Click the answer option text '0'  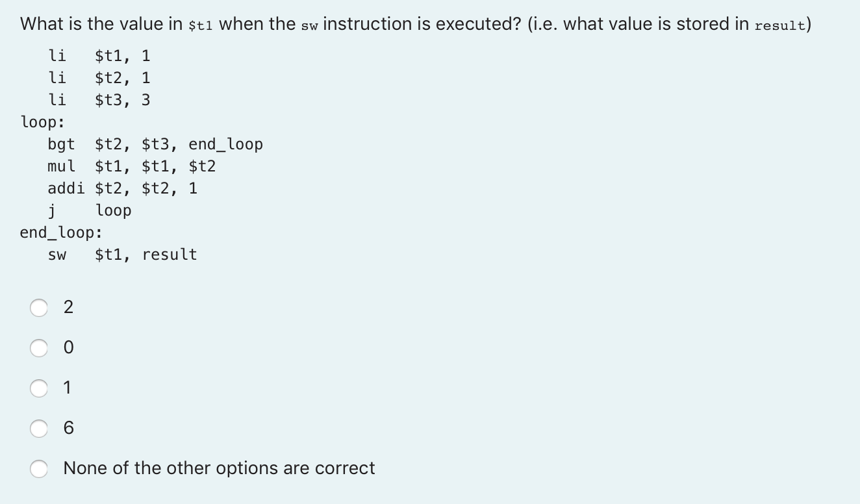coord(68,348)
